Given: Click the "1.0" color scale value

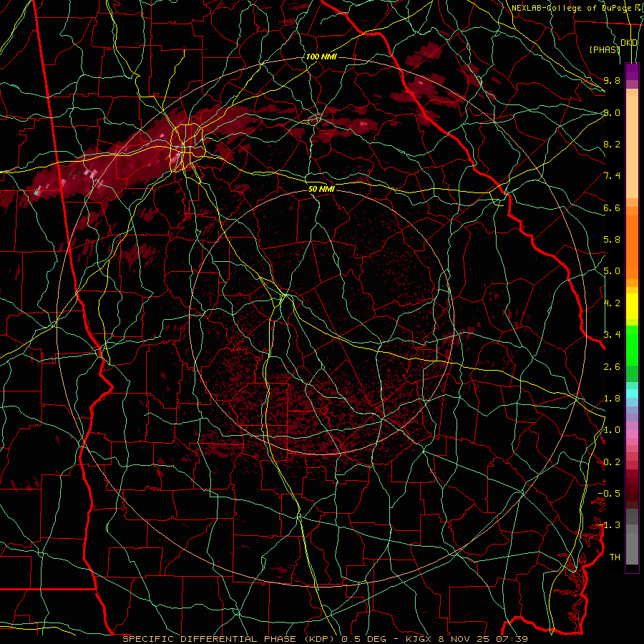Looking at the screenshot, I should (612, 430).
